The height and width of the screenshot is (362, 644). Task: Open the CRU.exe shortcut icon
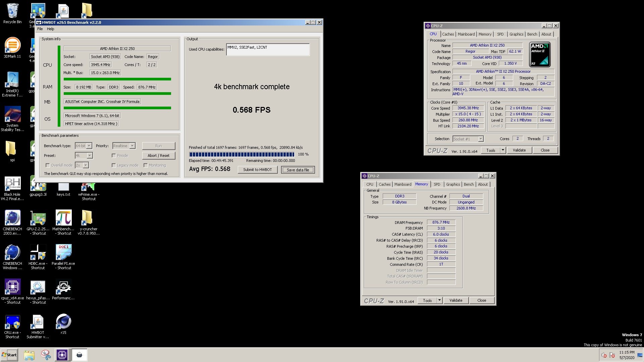(12, 326)
